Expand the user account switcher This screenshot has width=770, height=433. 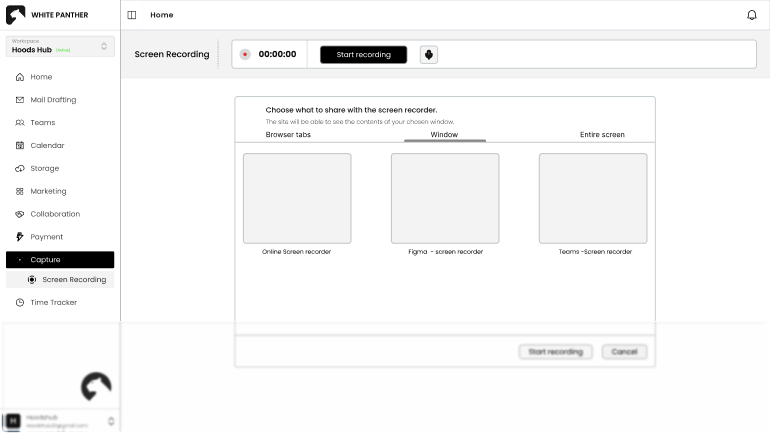pos(110,421)
